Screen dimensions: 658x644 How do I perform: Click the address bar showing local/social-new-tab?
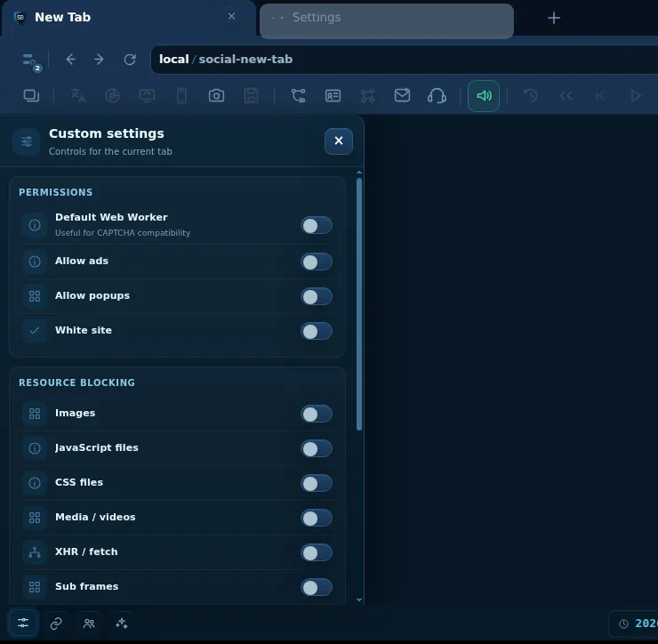[404, 60]
